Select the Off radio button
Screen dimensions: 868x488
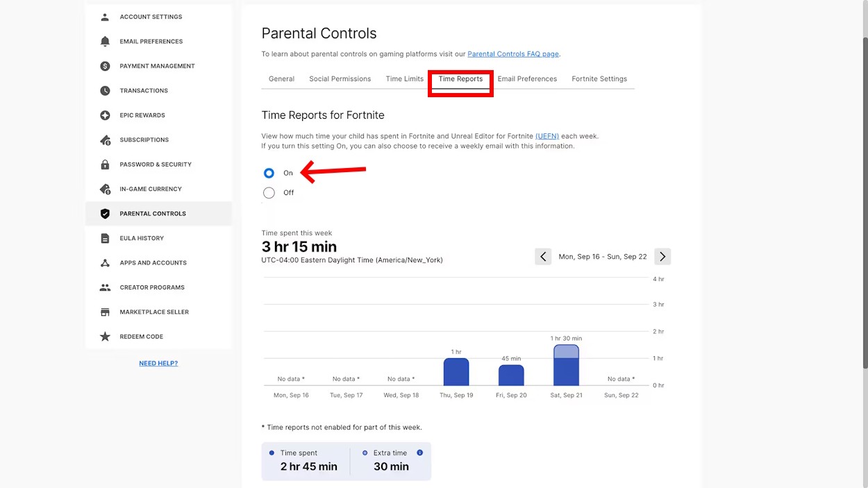click(x=269, y=193)
